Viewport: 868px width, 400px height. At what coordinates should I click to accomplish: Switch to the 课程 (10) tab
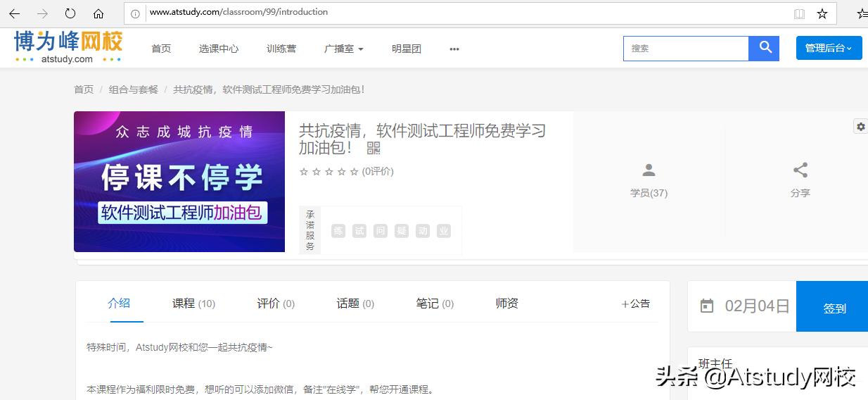coord(193,304)
